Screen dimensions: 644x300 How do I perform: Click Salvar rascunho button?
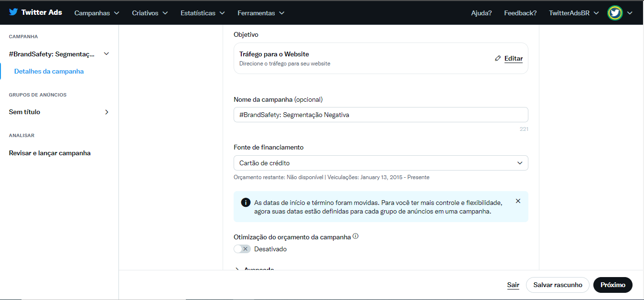pos(558,285)
